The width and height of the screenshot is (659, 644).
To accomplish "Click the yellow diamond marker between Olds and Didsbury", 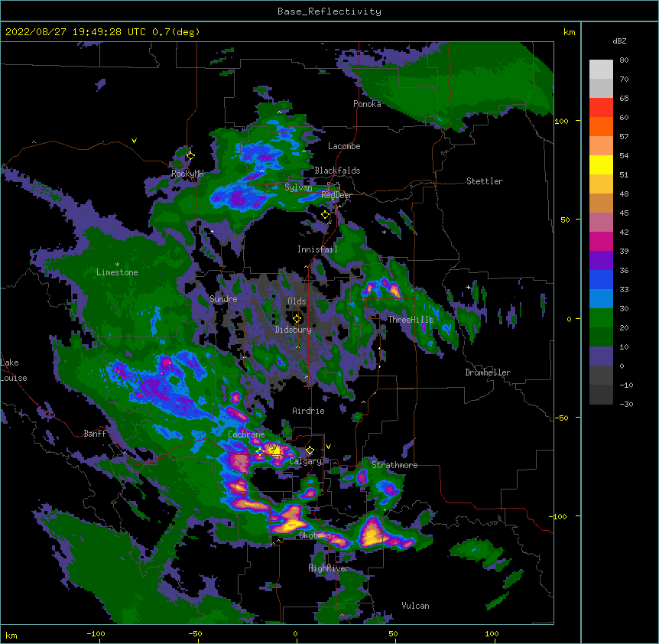I will (x=297, y=318).
